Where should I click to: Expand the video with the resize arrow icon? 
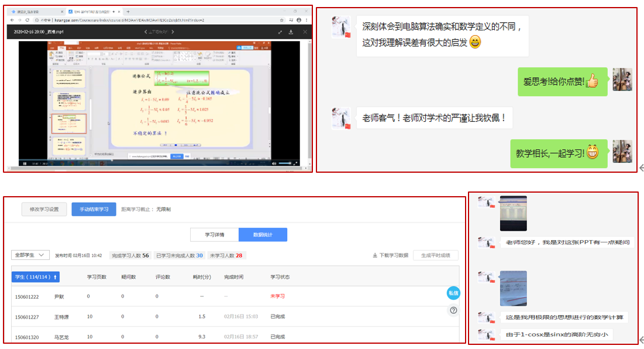click(280, 32)
